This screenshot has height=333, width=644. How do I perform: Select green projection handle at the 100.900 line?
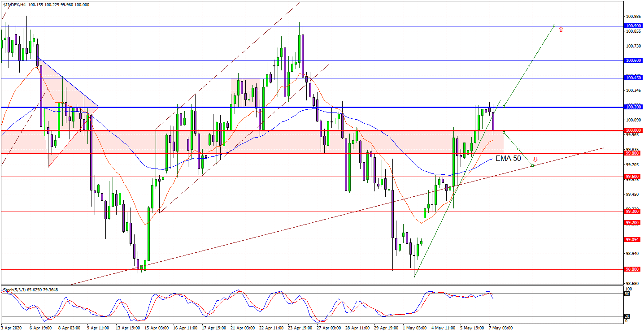(554, 26)
